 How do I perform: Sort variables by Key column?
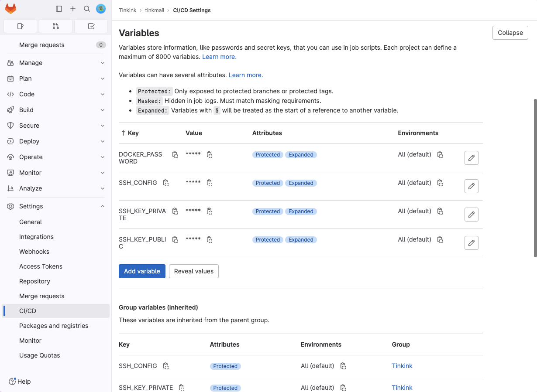coord(130,133)
